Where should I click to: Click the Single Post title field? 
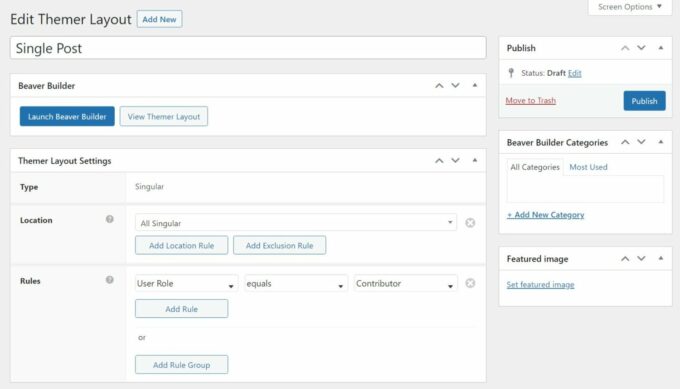click(248, 48)
